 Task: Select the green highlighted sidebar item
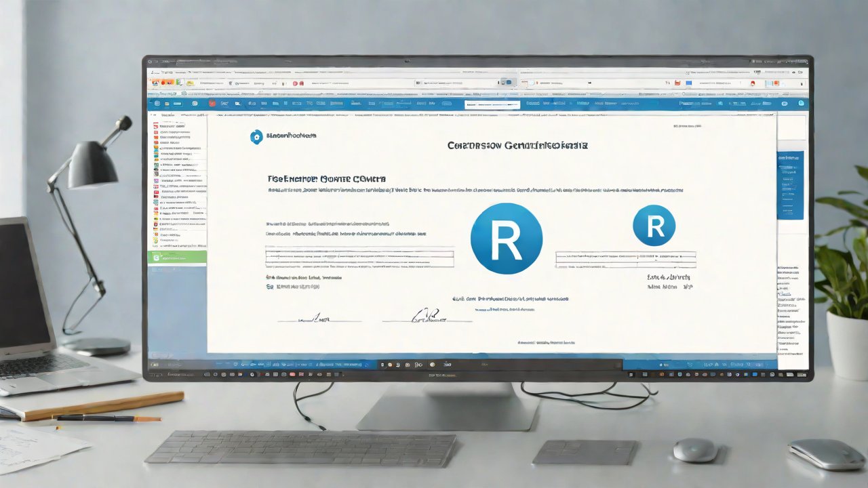(x=177, y=258)
